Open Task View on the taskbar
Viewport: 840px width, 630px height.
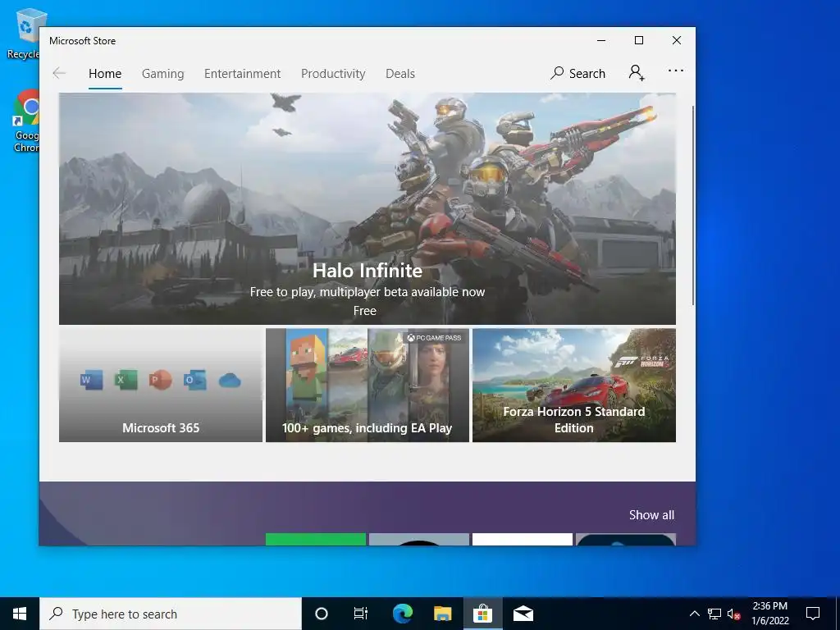[x=361, y=614]
